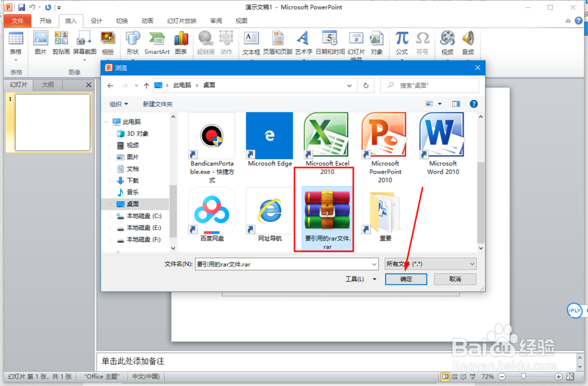The height and width of the screenshot is (386, 588).
Task: Insert a Chart (图表)
Action: coord(181,43)
